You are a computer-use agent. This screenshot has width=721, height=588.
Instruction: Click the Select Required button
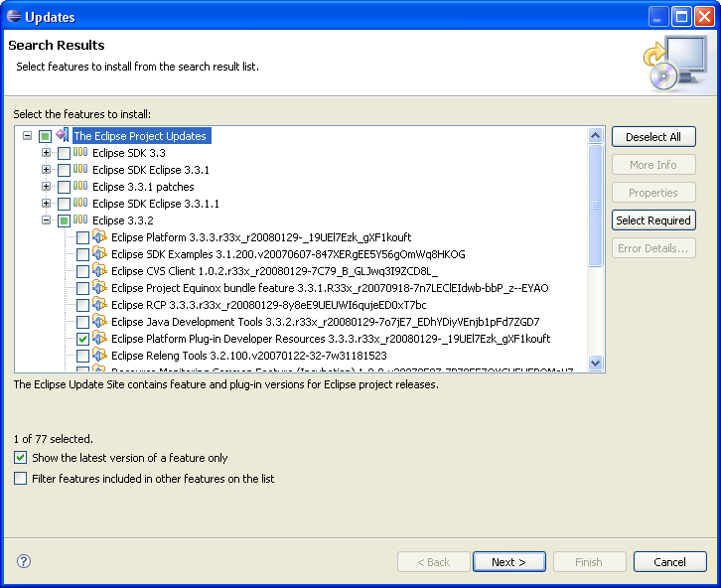653,220
